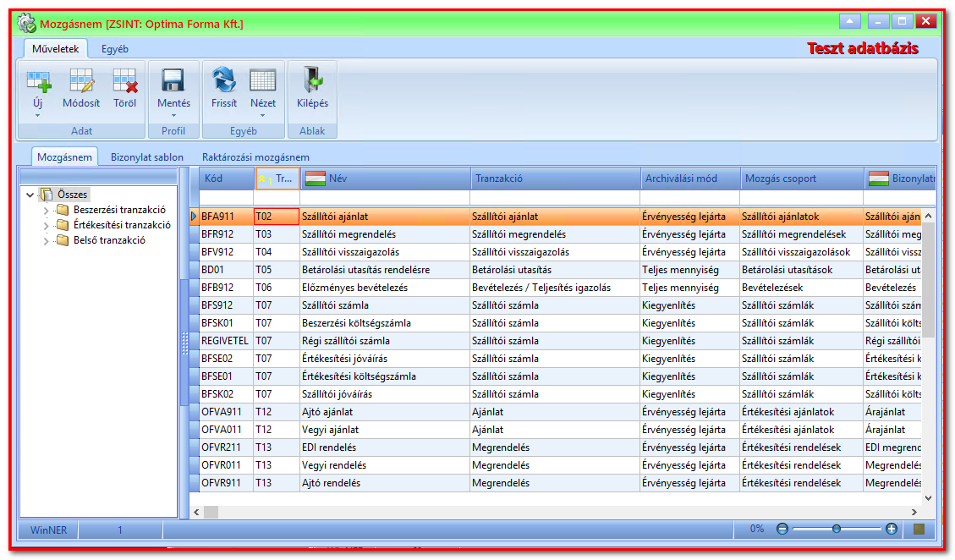Screen dimensions: 955x560
Task: Open the dropdown arrow under Új
Action: (38, 116)
